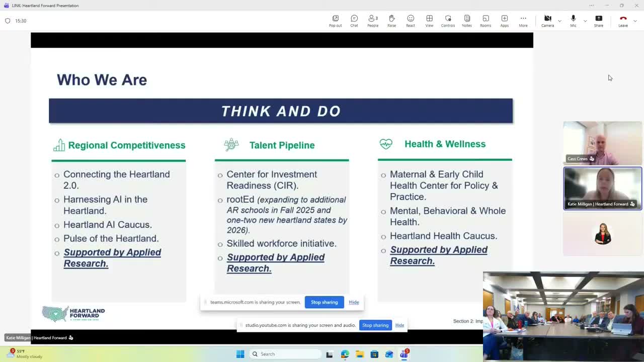Image resolution: width=644 pixels, height=362 pixels.
Task: Expand the Camera options arrow
Action: pyautogui.click(x=559, y=21)
